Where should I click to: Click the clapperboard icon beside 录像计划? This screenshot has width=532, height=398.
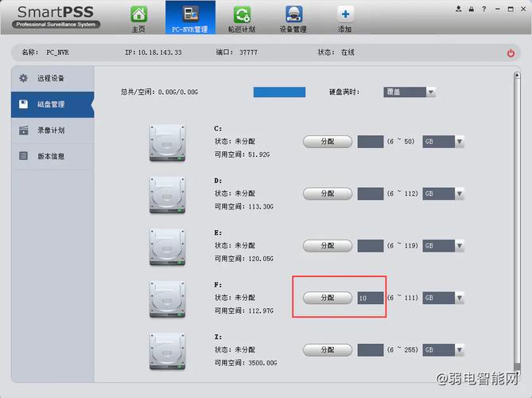point(23,130)
